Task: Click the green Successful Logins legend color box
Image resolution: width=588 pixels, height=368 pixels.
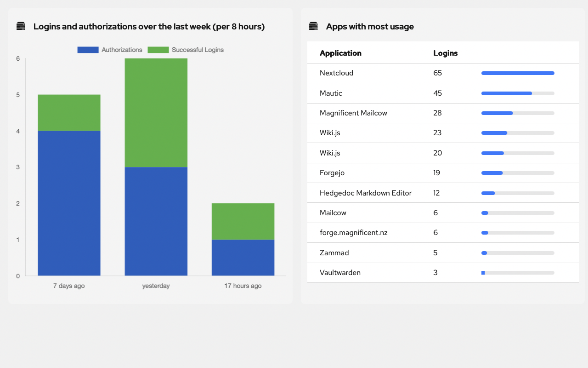Action: 158,50
